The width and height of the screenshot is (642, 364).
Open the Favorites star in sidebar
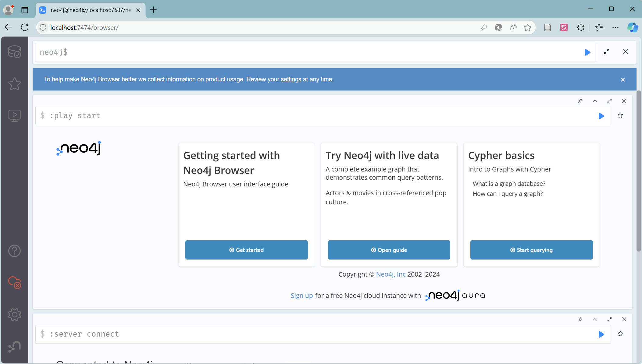tap(14, 84)
